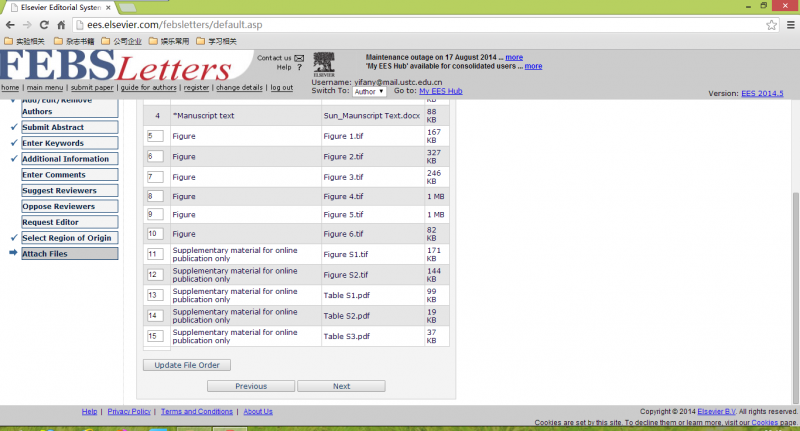800x431 pixels.
Task: Click order field for Table S2.pdf
Action: pos(155,316)
